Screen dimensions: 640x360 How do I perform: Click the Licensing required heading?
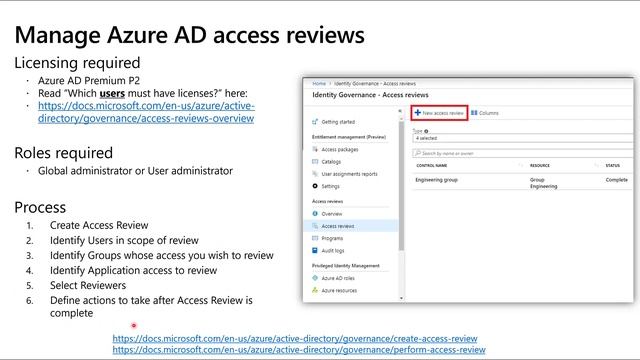(77, 63)
